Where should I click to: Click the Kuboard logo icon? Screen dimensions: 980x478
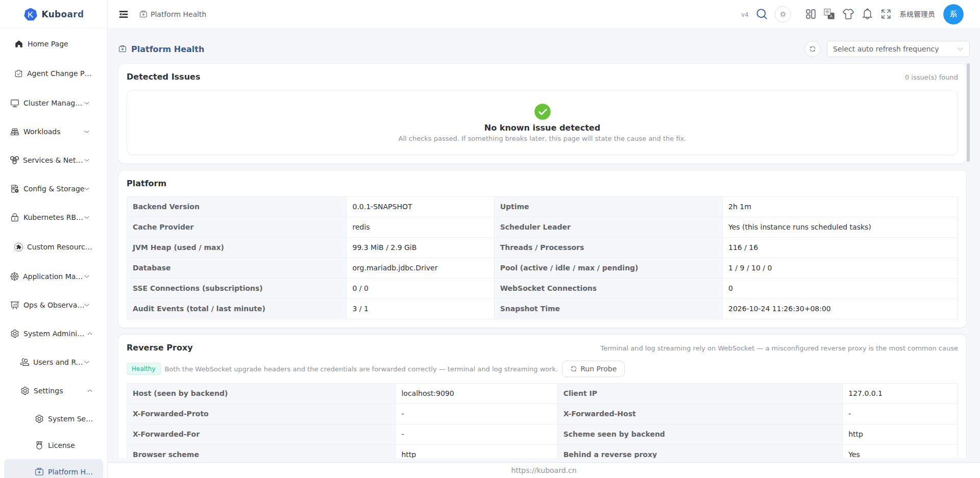(x=31, y=14)
